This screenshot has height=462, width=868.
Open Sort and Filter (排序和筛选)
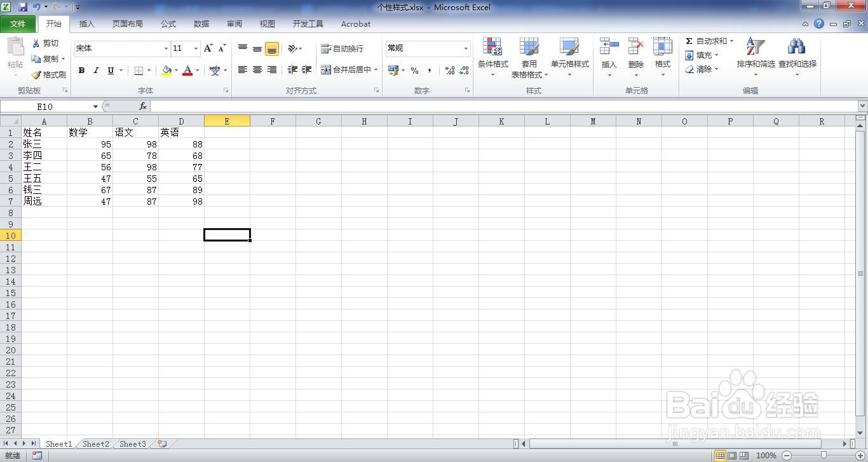756,57
